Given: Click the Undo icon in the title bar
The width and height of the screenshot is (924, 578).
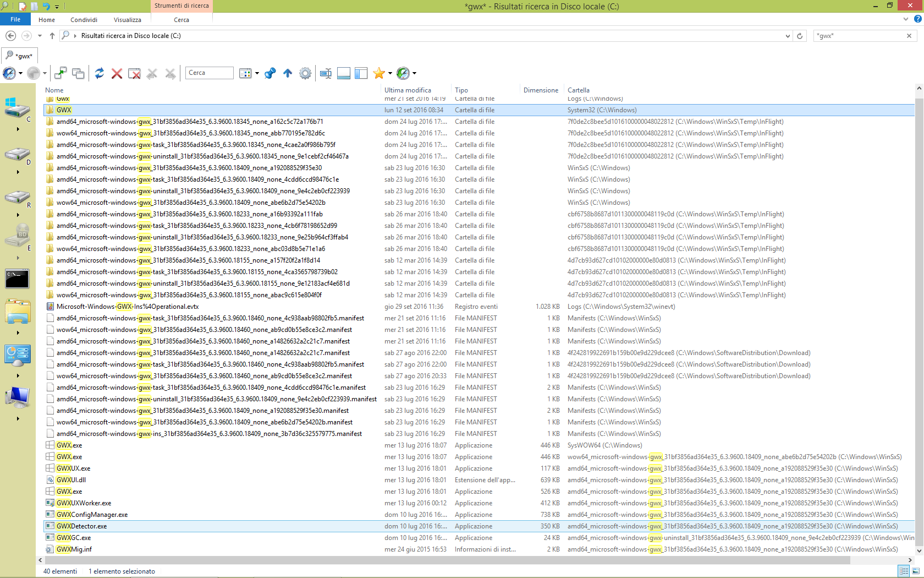Looking at the screenshot, I should [x=46, y=6].
